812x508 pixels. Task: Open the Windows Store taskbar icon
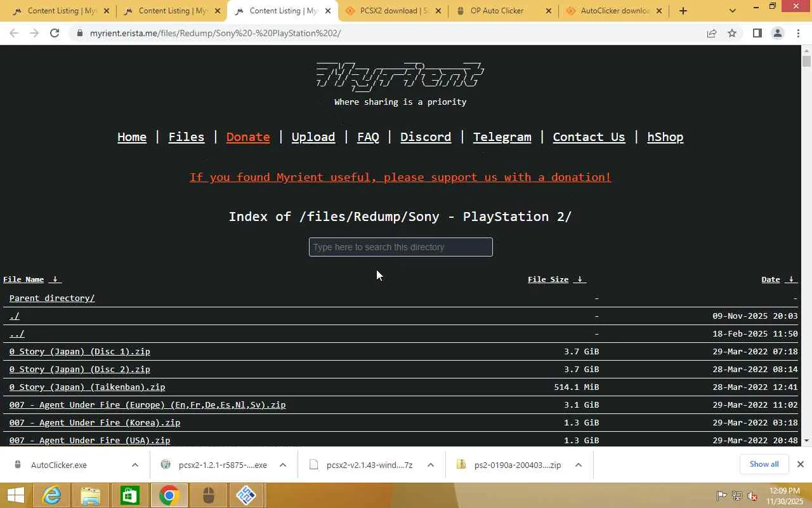pos(130,495)
